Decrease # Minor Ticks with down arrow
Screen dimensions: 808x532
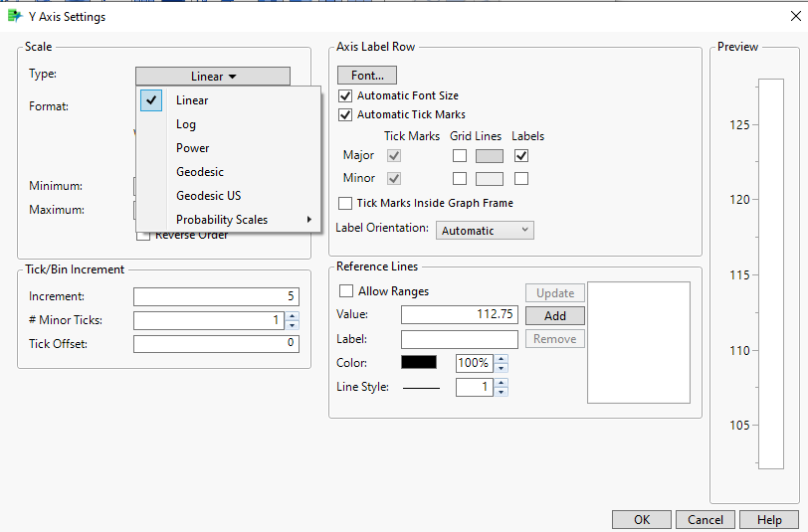click(x=293, y=325)
